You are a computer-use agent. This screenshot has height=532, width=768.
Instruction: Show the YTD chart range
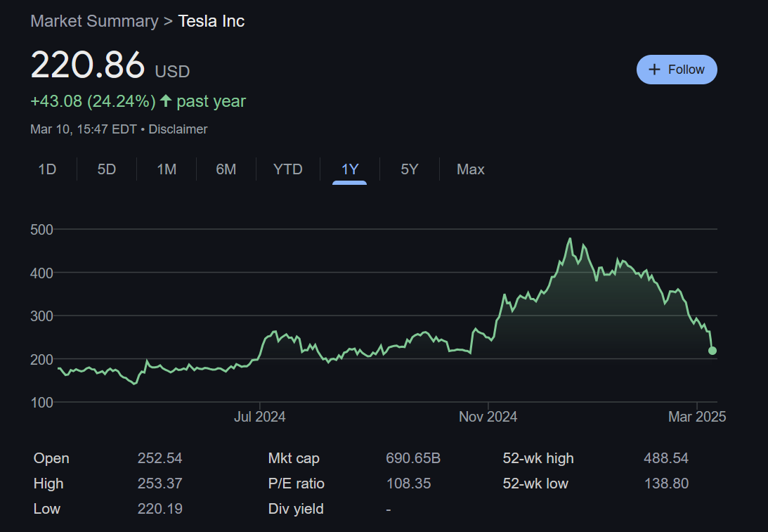[x=288, y=169]
